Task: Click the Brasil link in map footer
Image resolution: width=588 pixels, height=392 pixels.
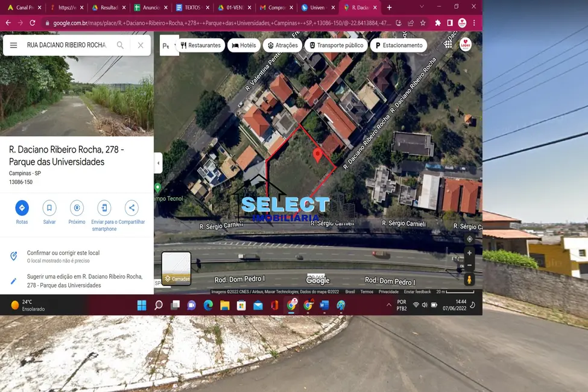Action: [350, 291]
